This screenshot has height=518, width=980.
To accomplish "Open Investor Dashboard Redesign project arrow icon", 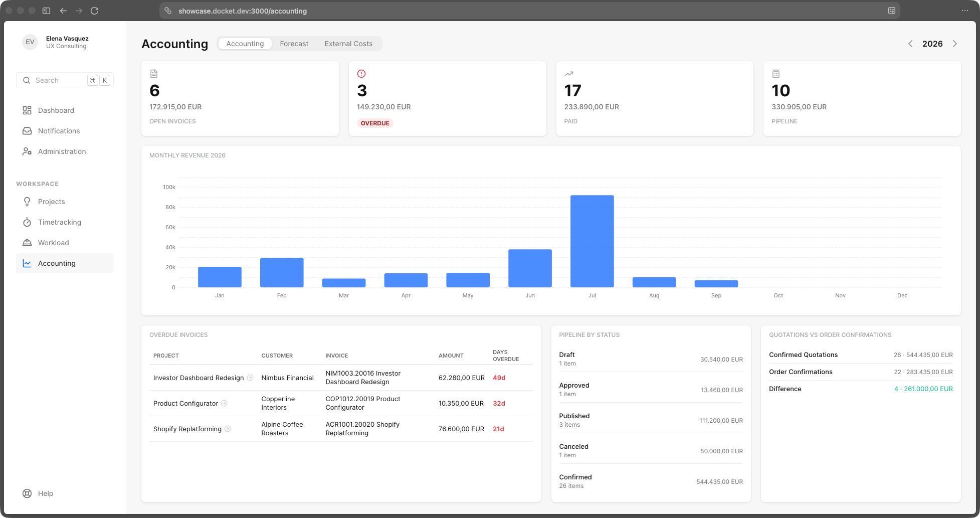I will tap(250, 378).
